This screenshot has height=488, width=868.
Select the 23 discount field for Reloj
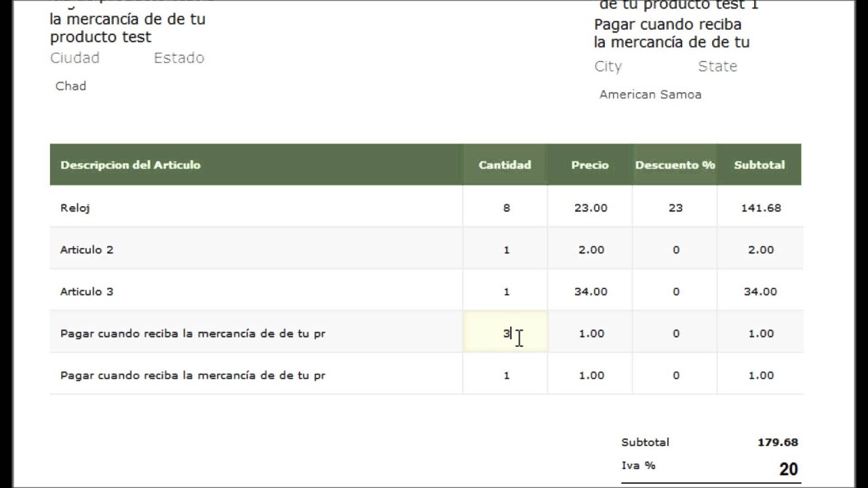point(675,208)
